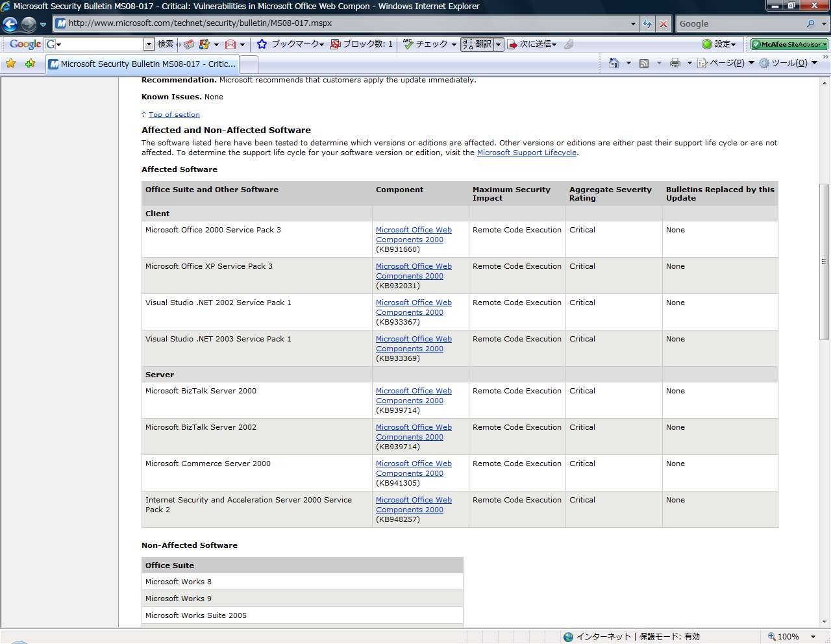Refresh the page with the refresh icon

[647, 23]
